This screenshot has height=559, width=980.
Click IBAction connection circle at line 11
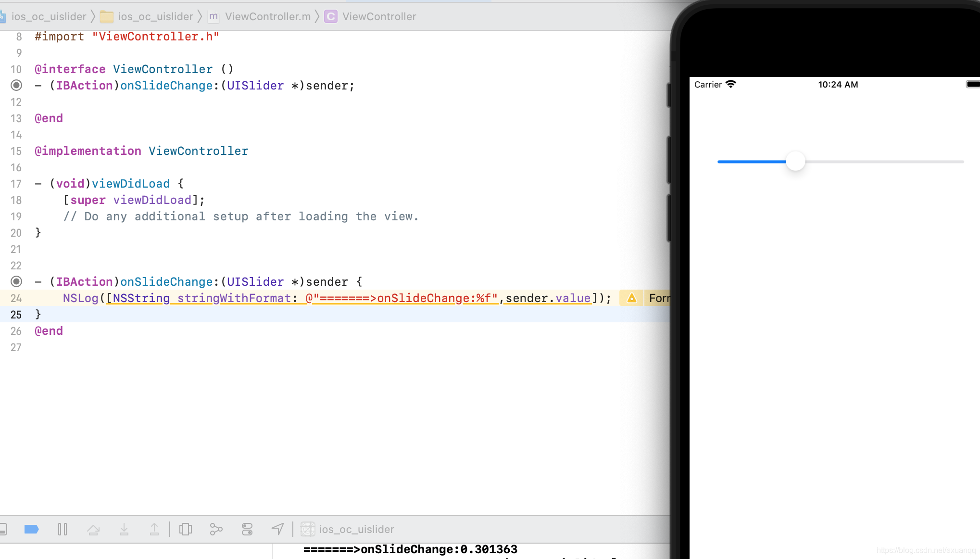(x=16, y=86)
